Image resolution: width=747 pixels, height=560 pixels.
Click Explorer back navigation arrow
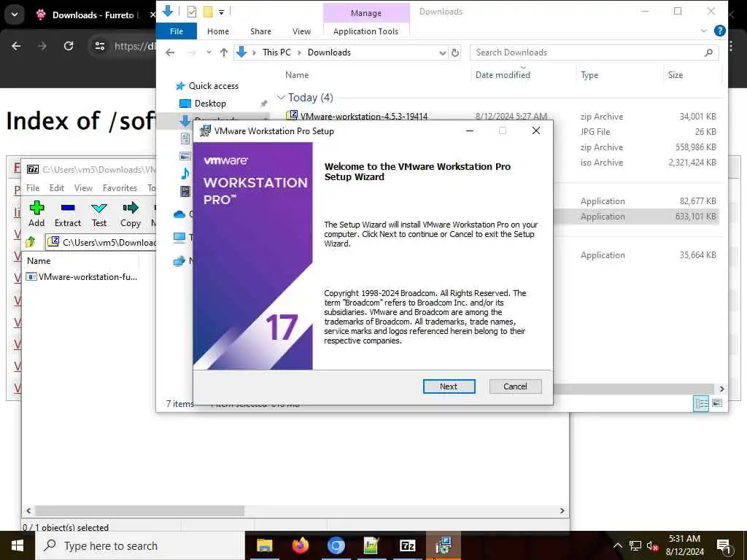click(170, 52)
